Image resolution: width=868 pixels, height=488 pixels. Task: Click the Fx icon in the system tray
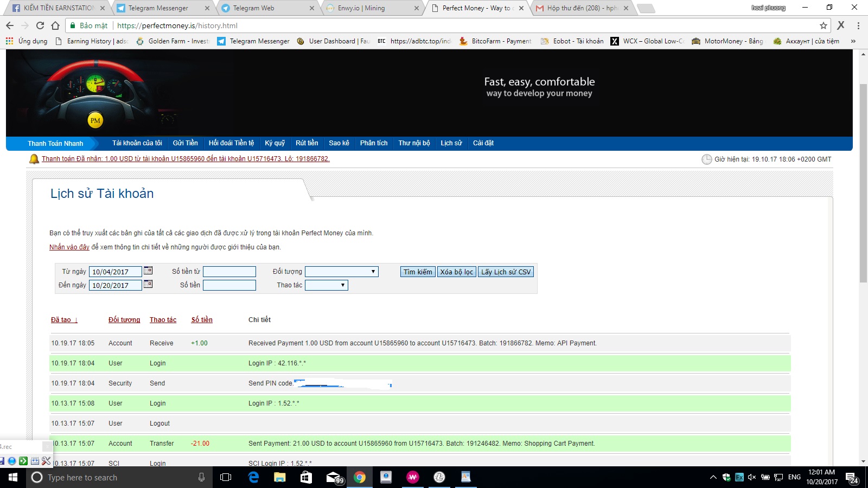point(739,477)
